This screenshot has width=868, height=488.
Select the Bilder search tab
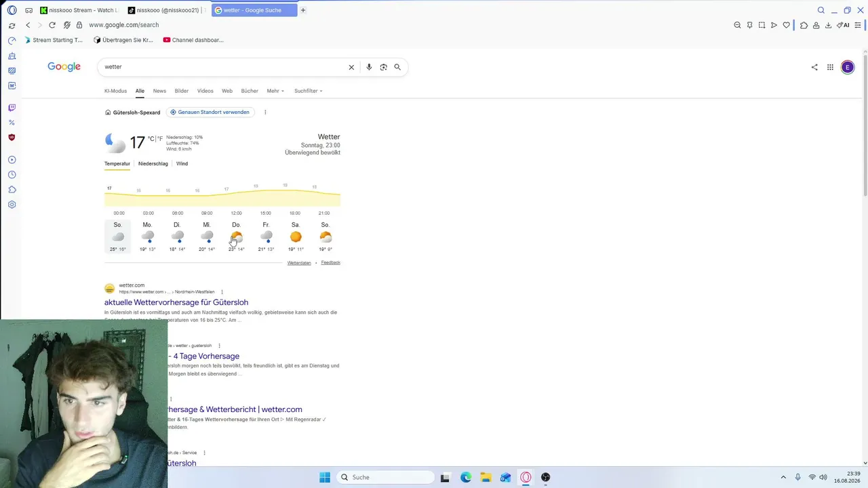point(182,91)
